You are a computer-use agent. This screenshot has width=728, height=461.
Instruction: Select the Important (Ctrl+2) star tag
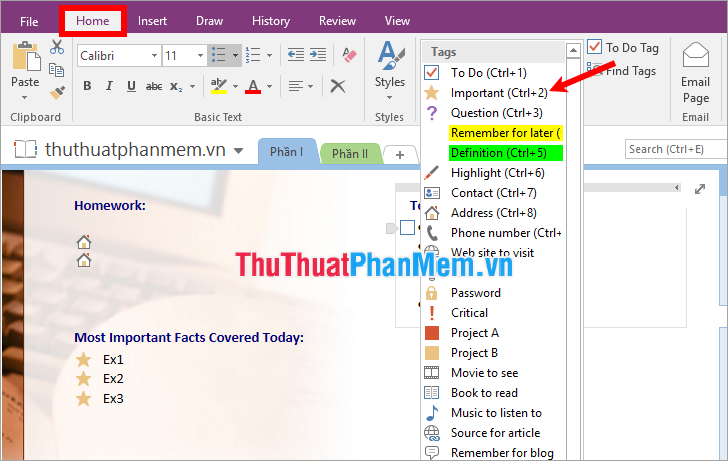tap(494, 93)
